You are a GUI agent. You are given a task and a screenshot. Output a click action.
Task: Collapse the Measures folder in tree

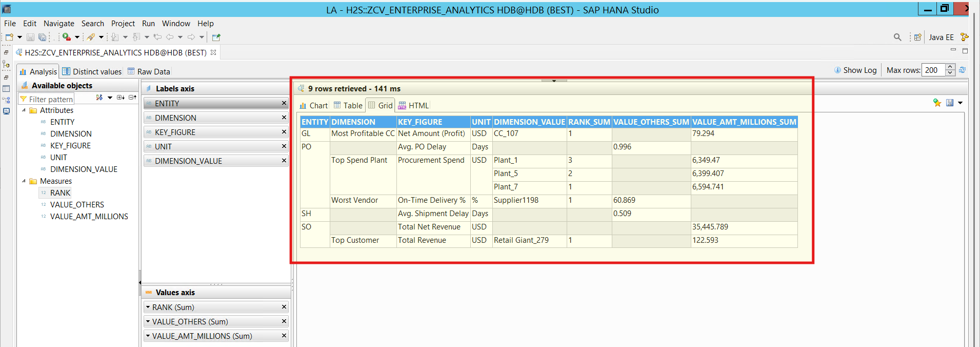pyautogui.click(x=24, y=181)
